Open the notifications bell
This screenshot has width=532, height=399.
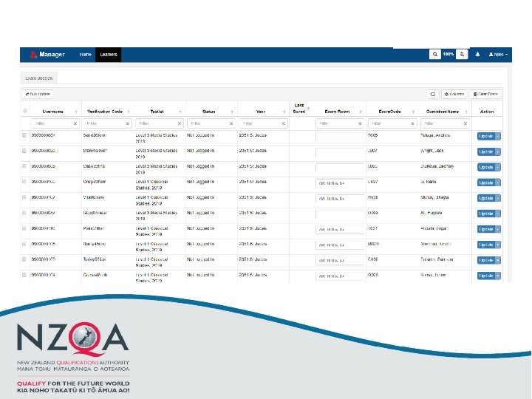pyautogui.click(x=477, y=54)
